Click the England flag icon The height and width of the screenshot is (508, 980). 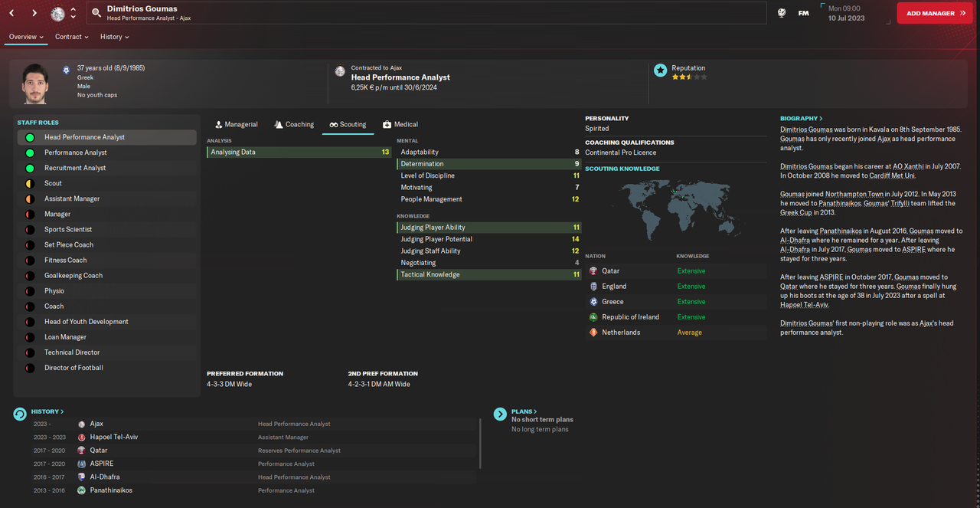(593, 287)
